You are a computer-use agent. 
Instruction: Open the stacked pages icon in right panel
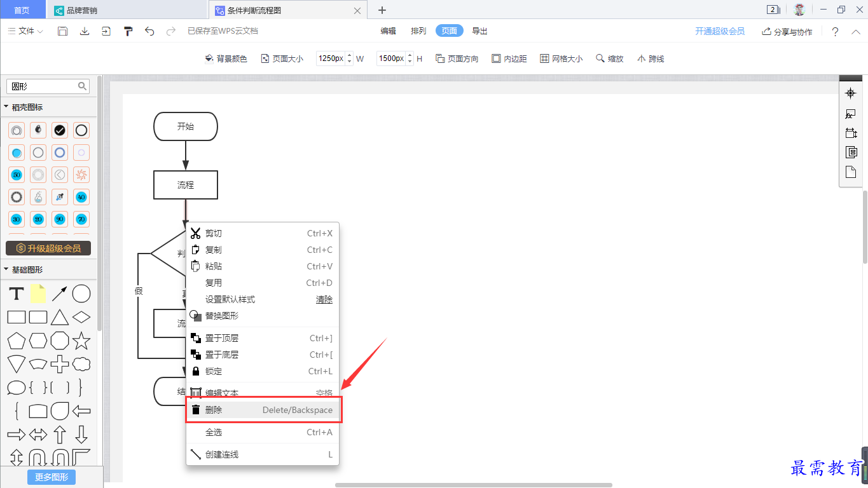pyautogui.click(x=851, y=152)
